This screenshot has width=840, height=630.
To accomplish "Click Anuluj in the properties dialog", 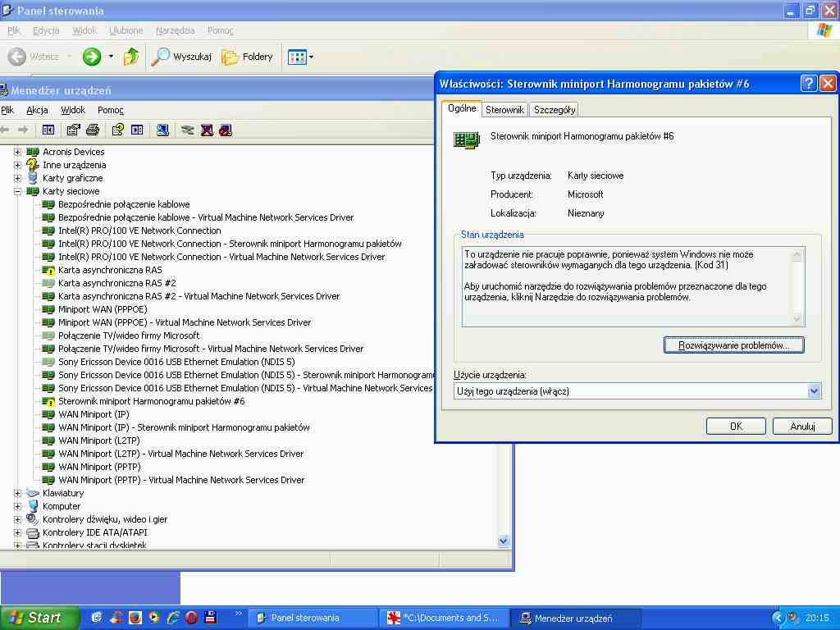I will [802, 427].
